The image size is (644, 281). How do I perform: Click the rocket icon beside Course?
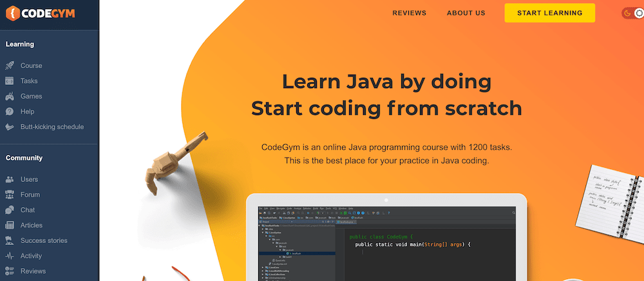[x=10, y=66]
